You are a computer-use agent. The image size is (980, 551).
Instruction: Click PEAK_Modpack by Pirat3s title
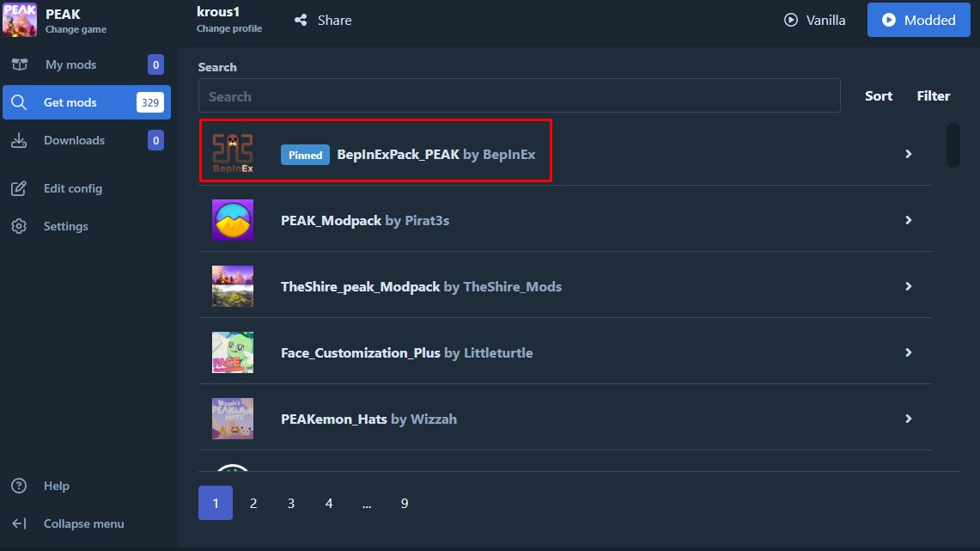click(x=365, y=220)
